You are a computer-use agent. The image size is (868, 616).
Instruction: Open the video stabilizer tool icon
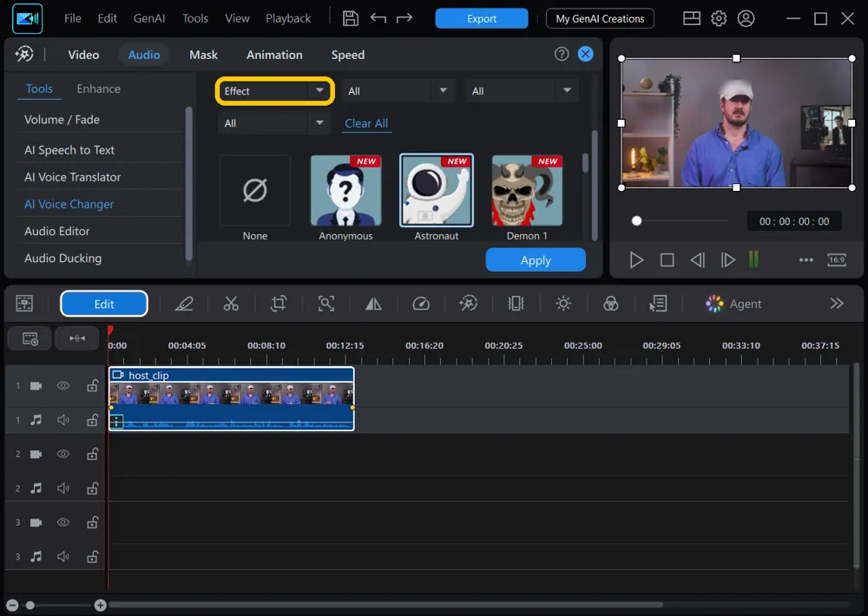(x=516, y=304)
